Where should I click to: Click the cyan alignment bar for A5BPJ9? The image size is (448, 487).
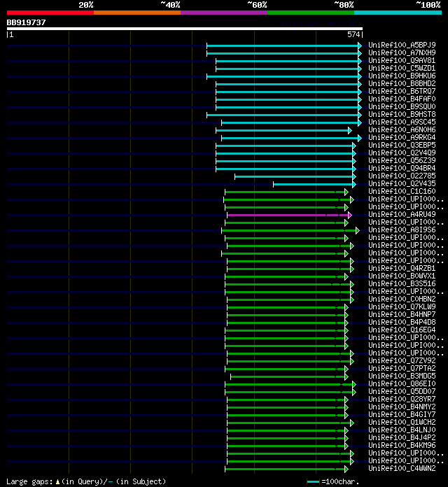[x=284, y=45]
